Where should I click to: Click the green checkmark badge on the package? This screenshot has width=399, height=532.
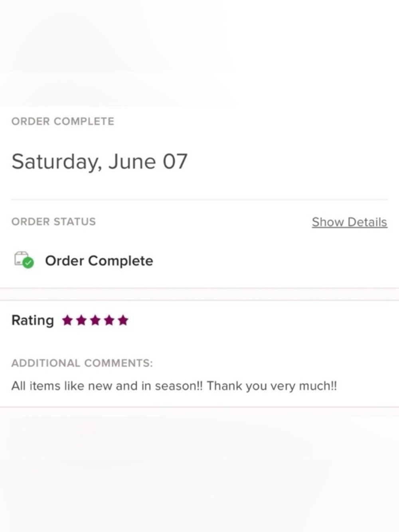[28, 263]
